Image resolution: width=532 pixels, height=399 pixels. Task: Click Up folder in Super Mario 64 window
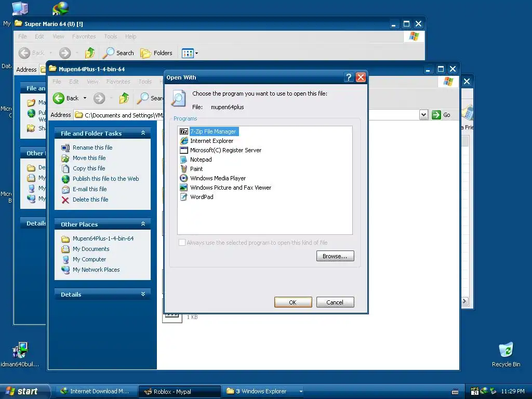tap(90, 53)
